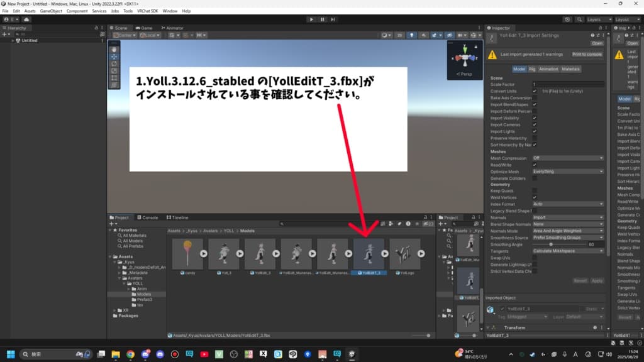The height and width of the screenshot is (362, 644).
Task: Select the Rect tool in Scene toolbar
Action: [114, 77]
